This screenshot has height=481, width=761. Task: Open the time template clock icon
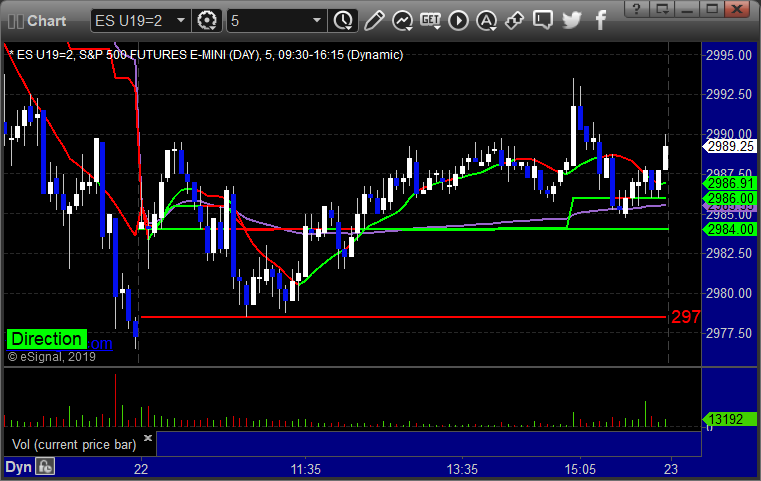click(x=343, y=21)
